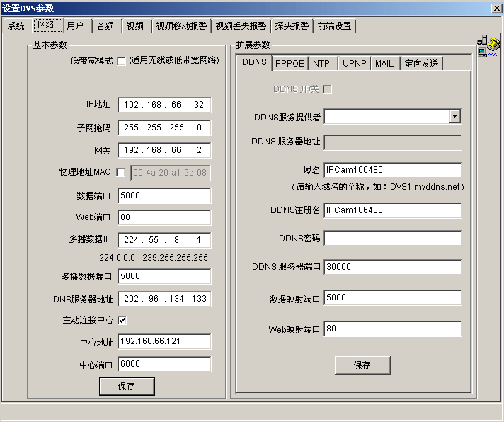The width and height of the screenshot is (504, 422).
Task: Click the network computers icon at top right
Action: 488,45
